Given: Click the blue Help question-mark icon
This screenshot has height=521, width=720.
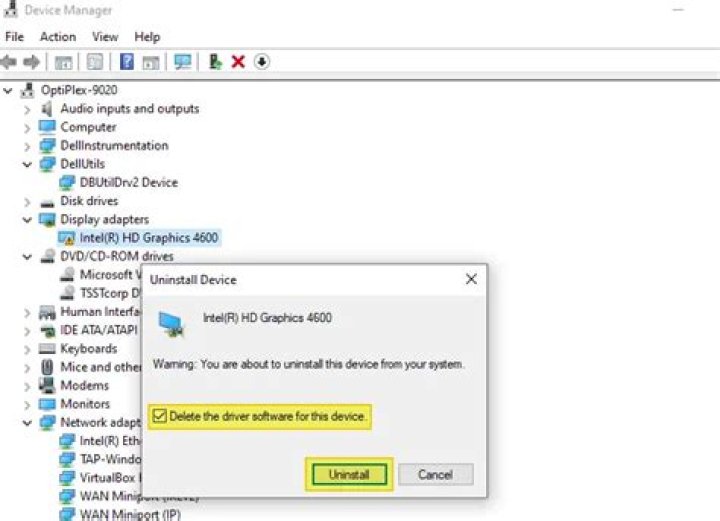Looking at the screenshot, I should 127,62.
